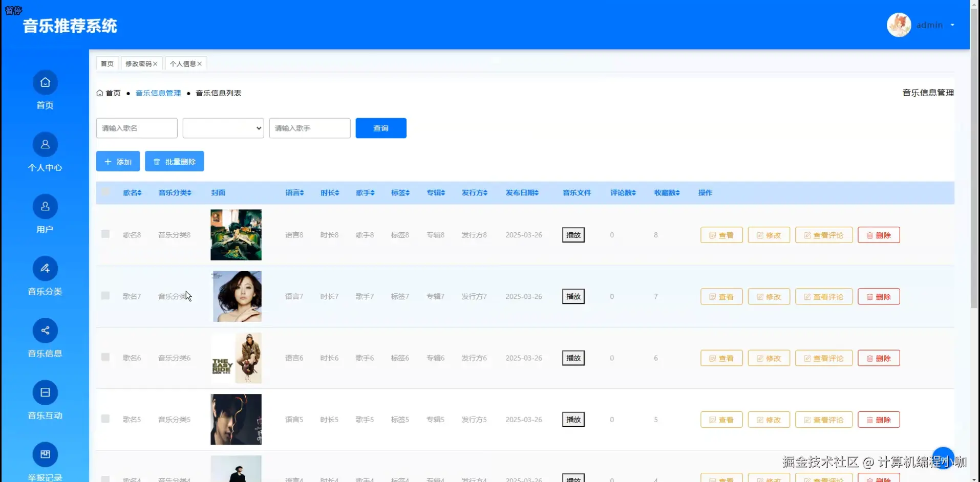
Task: Sort by 歌名 column arrows
Action: (x=139, y=193)
